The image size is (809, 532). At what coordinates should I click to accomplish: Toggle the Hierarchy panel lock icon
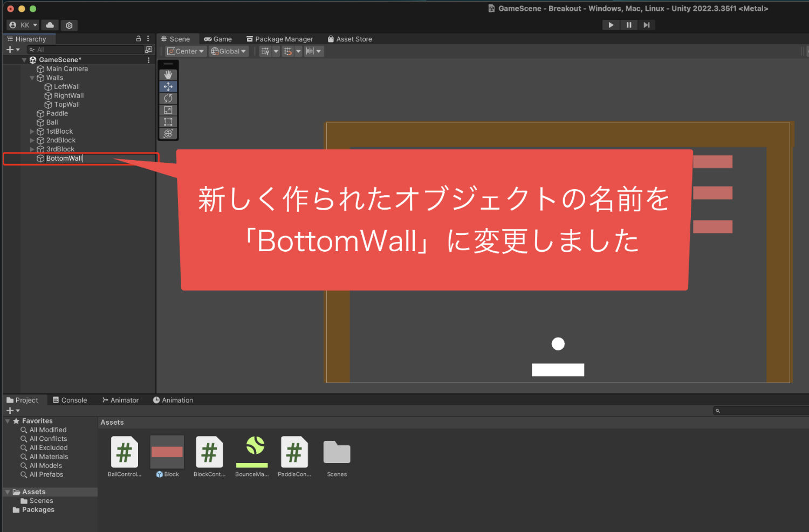click(x=139, y=39)
